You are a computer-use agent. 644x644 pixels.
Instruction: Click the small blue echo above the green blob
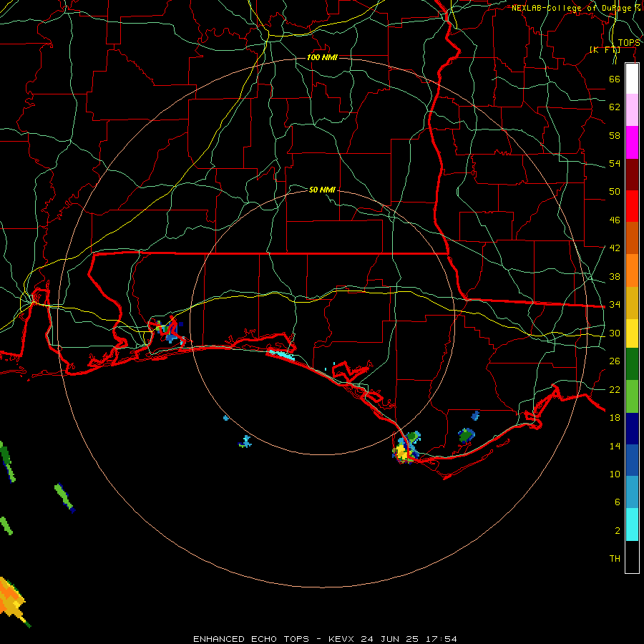click(475, 416)
